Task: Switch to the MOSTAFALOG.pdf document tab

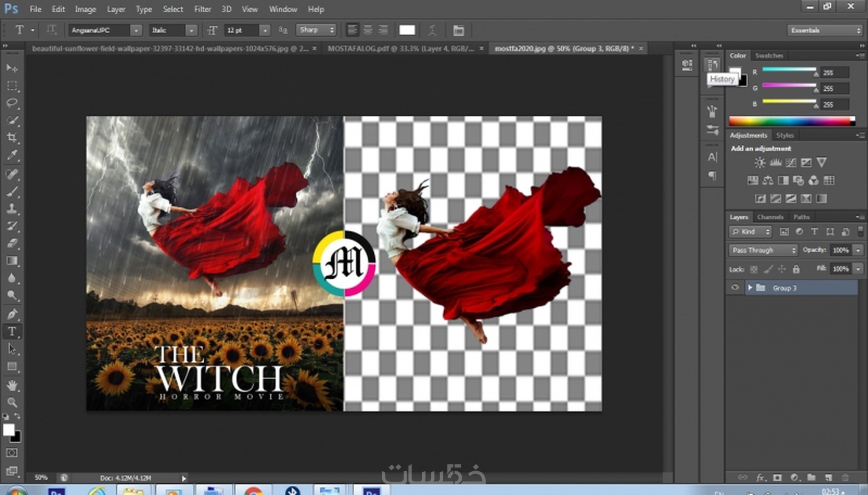Action: coord(401,48)
